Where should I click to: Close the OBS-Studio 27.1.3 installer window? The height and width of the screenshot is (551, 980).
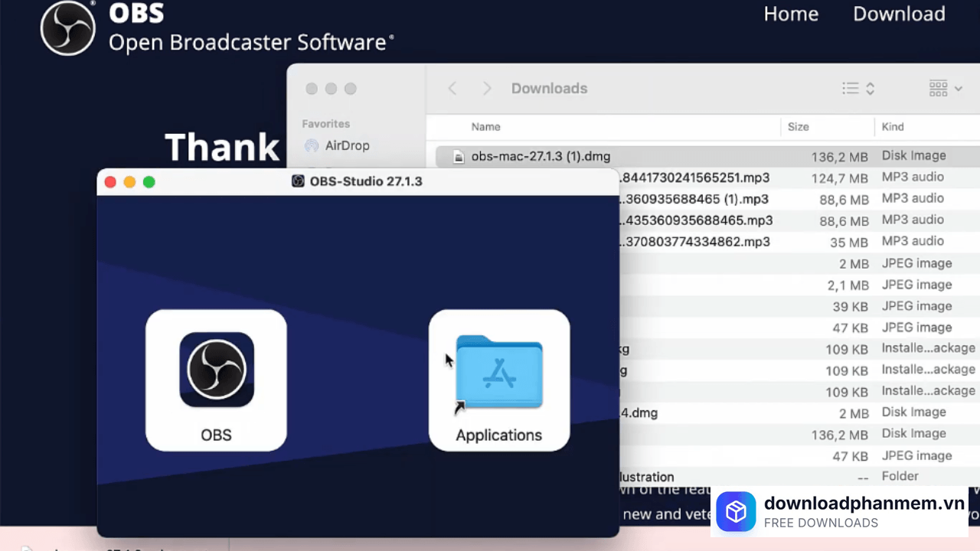[x=110, y=181]
